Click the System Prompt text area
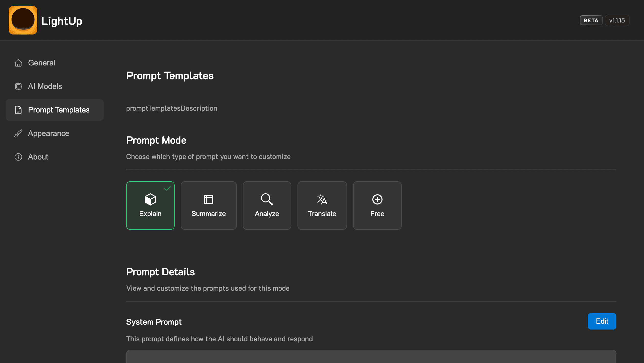The image size is (644, 363). [x=370, y=358]
